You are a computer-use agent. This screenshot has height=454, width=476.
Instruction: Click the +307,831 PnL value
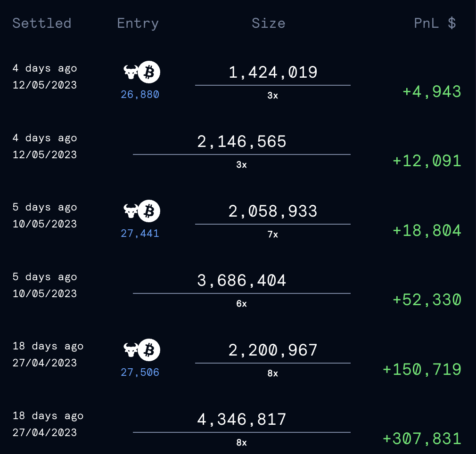422,439
